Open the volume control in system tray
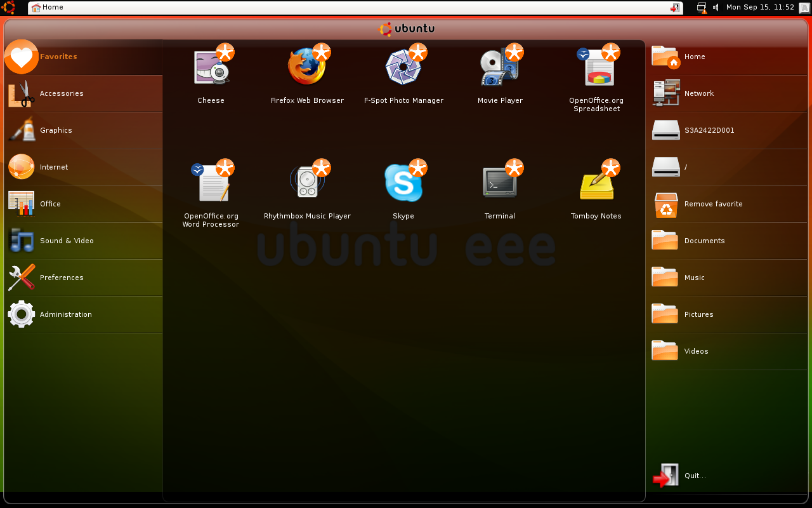The height and width of the screenshot is (508, 812). click(x=716, y=8)
